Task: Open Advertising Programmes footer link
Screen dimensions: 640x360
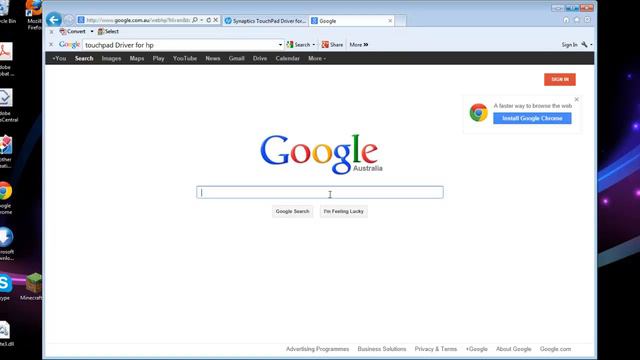Action: 318,349
